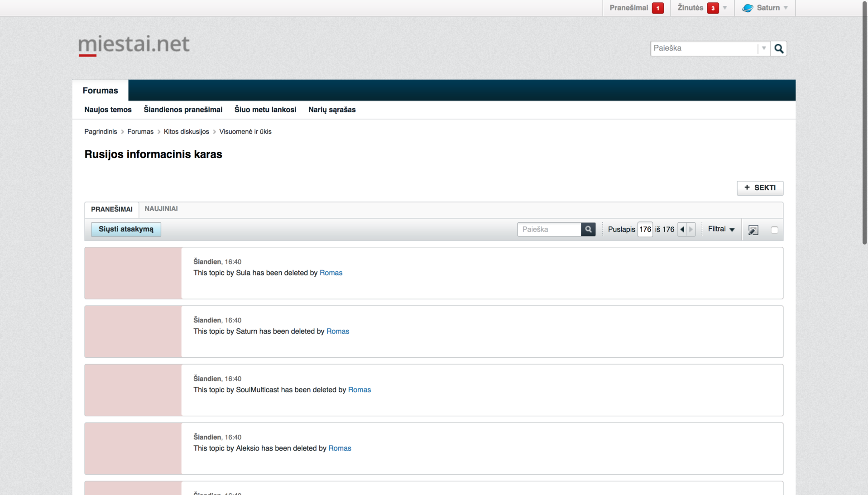Click the header search magnifier icon

pyautogui.click(x=779, y=48)
